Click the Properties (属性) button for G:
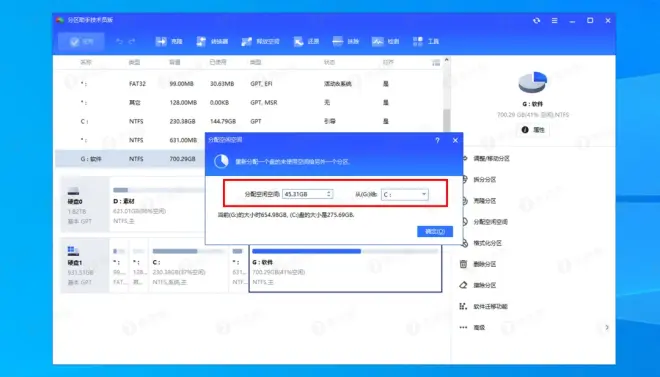Screen dimensions: 660x377 [x=533, y=130]
